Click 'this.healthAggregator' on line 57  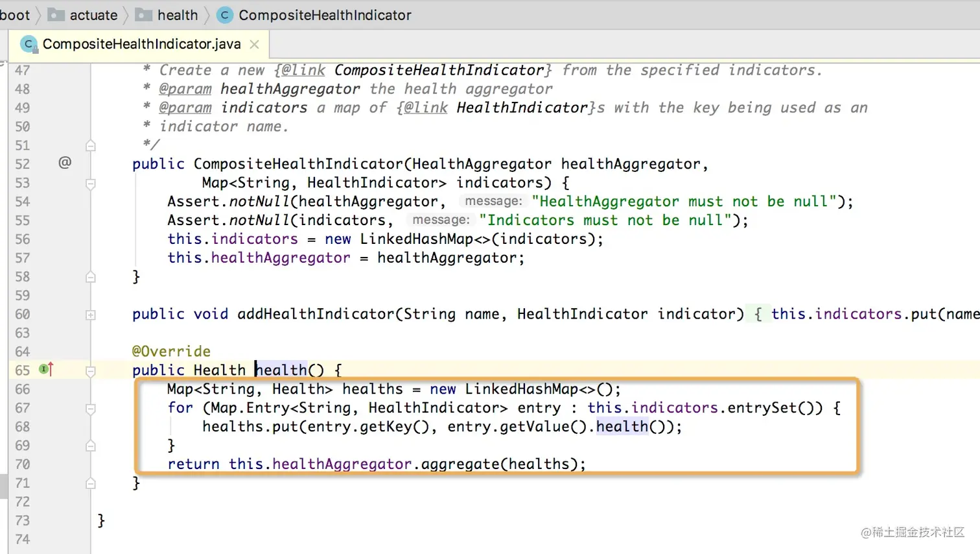pos(259,258)
